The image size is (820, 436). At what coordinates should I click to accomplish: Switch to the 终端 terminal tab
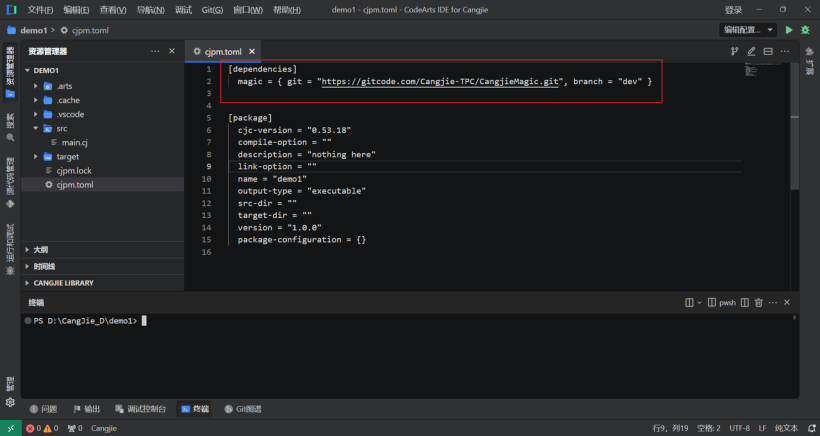click(x=195, y=409)
